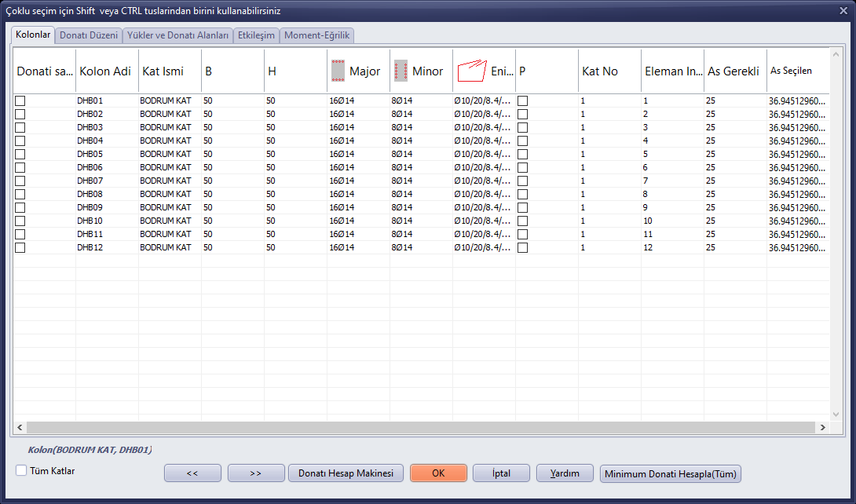The height and width of the screenshot is (504, 856).
Task: Sort by the As Gerekli column header
Action: 735,71
